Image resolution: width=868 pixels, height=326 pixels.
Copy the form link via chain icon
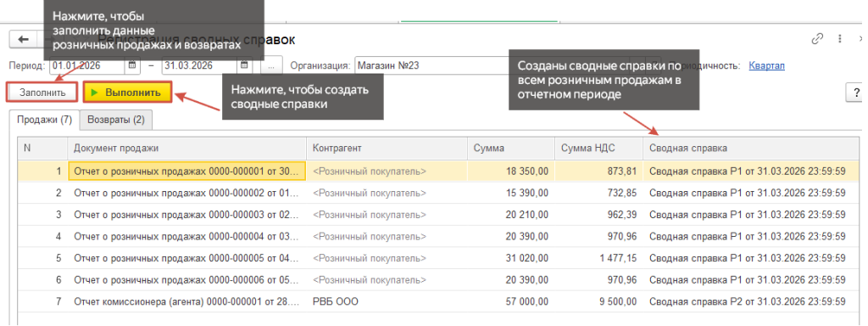[x=817, y=39]
